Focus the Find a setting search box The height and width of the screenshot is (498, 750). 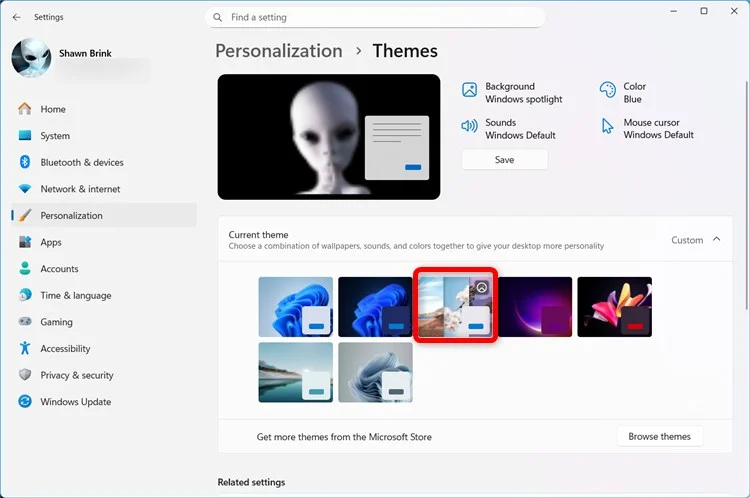click(x=375, y=17)
